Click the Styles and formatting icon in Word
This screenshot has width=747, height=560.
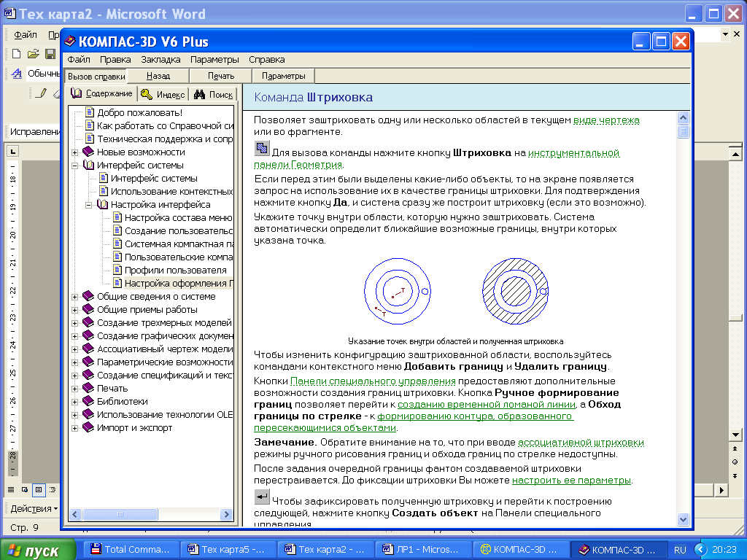pos(17,74)
